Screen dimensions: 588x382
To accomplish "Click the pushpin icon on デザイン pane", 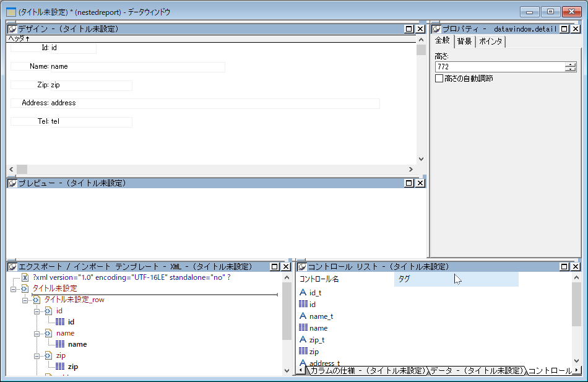I will [x=12, y=29].
